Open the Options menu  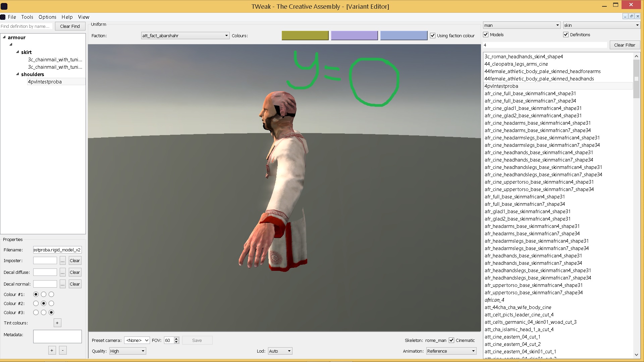tap(47, 17)
